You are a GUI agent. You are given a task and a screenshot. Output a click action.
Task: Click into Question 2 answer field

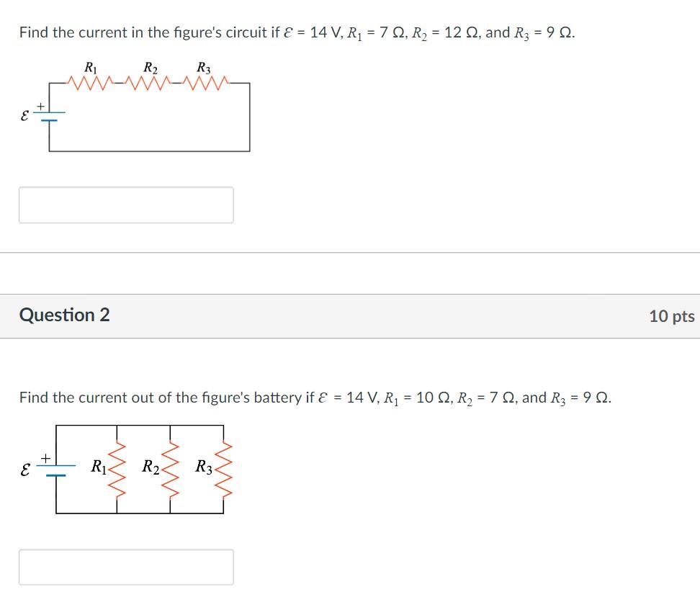click(127, 567)
